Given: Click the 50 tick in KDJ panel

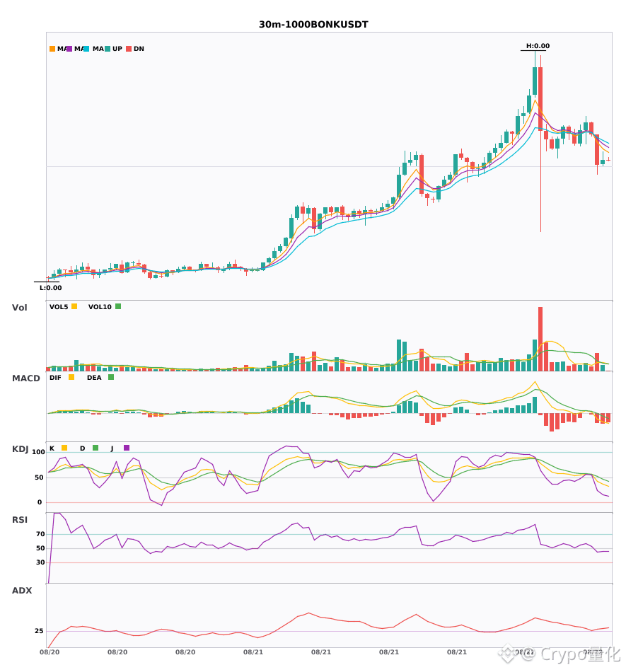Looking at the screenshot, I should click(x=39, y=477).
